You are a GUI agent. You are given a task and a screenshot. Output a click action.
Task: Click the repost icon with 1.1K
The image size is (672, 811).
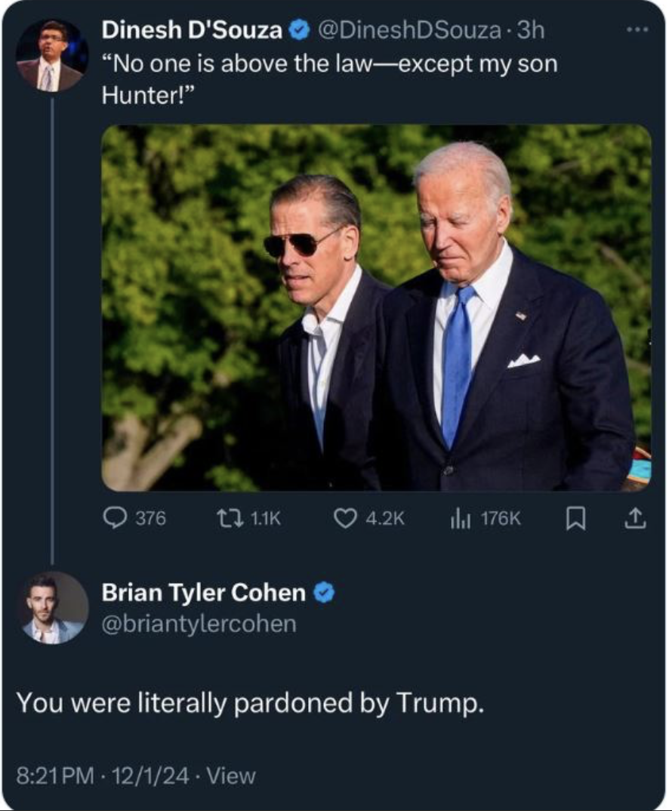(x=226, y=518)
